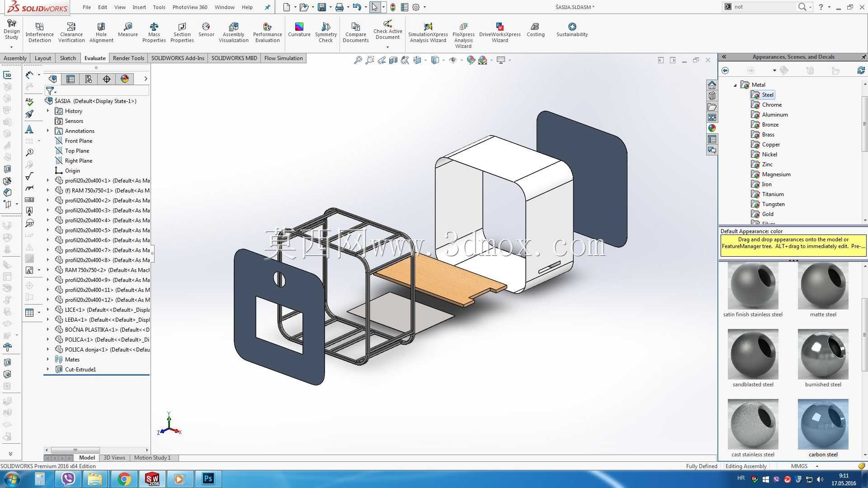Select the Measure tool
868x488 pixels.
[x=127, y=30]
